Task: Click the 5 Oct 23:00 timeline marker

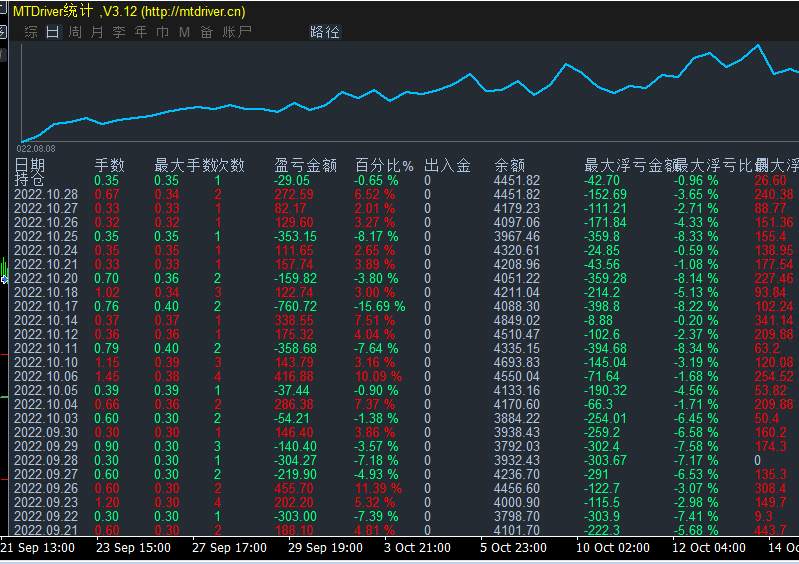Action: 513,548
